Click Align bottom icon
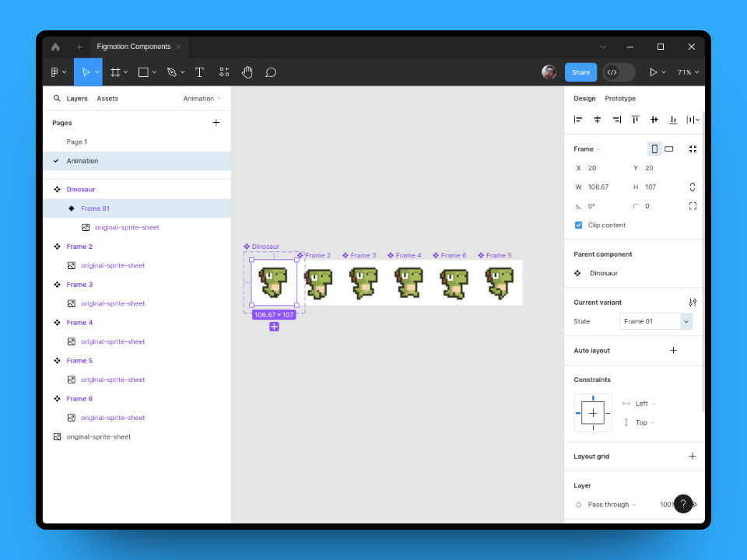The width and height of the screenshot is (747, 560). [x=673, y=120]
